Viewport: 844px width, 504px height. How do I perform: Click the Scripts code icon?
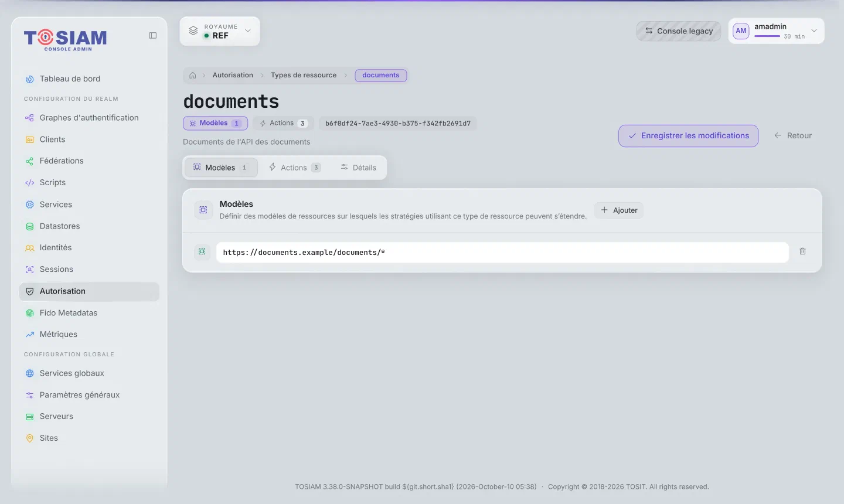(29, 183)
